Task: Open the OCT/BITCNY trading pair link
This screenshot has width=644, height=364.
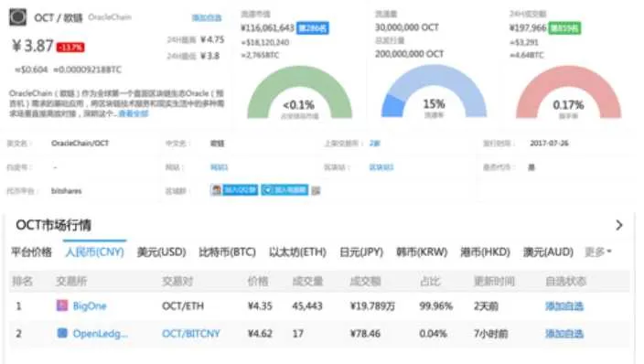Action: click(x=191, y=333)
